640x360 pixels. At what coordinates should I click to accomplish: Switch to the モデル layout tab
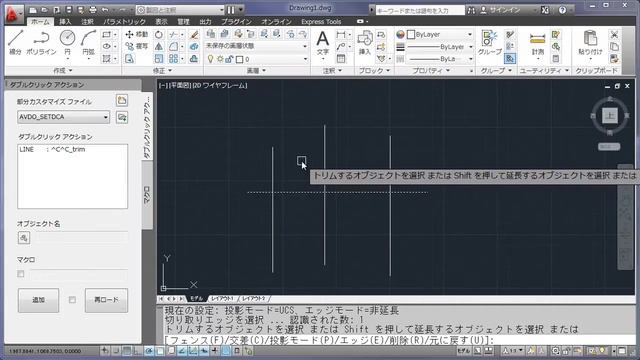(x=196, y=299)
